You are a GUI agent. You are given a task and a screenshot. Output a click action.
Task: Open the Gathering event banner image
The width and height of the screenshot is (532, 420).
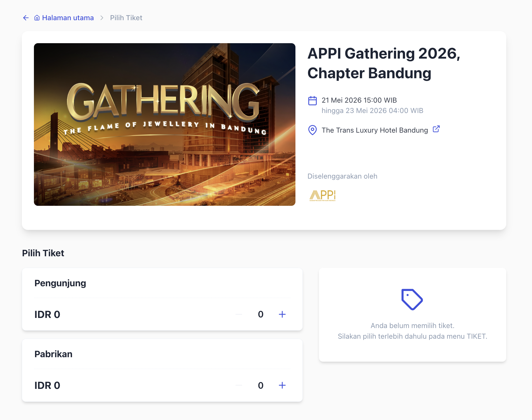165,124
